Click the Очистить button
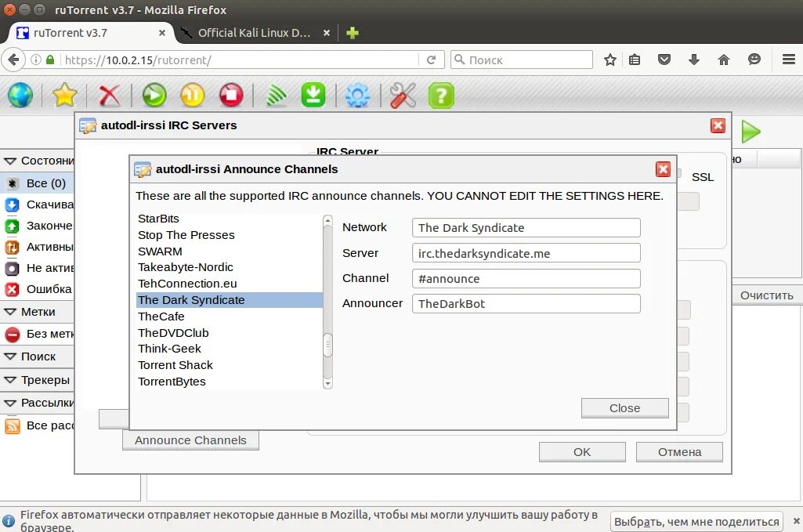This screenshot has height=532, width=803. point(767,295)
